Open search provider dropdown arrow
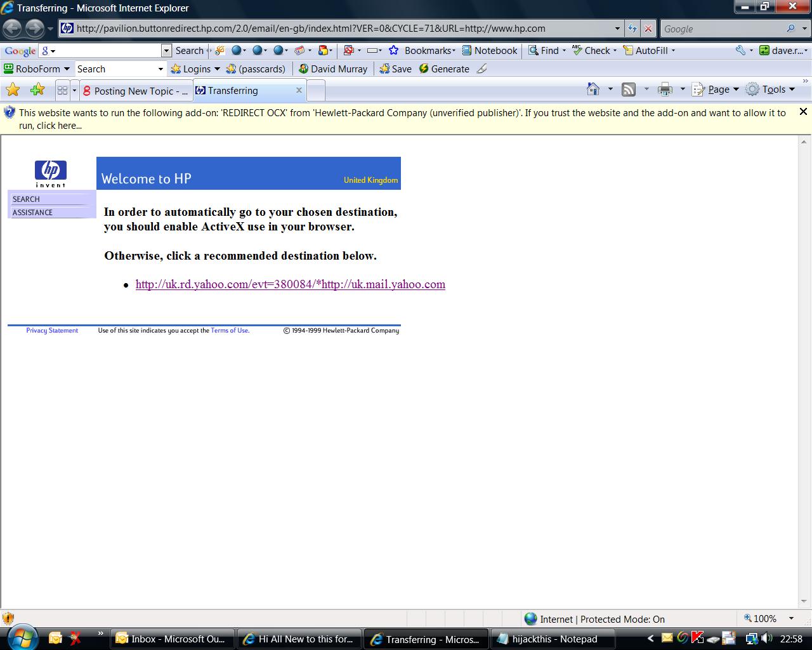Screen dimensions: 812x650 [805, 29]
